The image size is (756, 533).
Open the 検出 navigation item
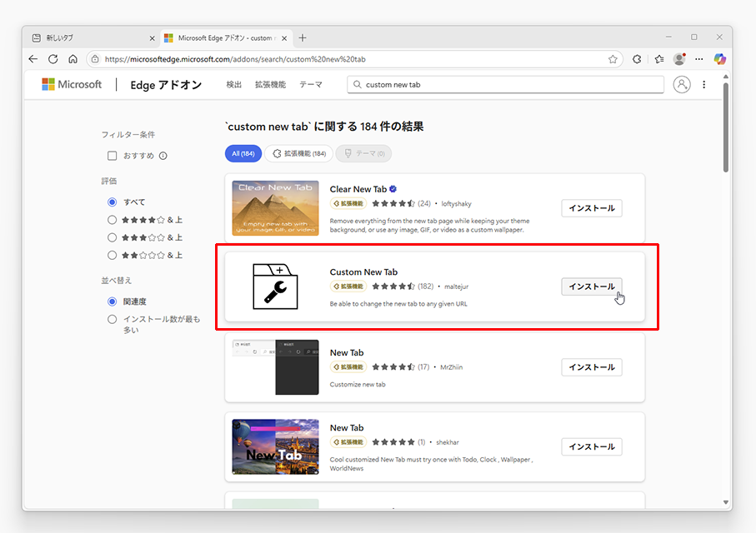pos(234,84)
